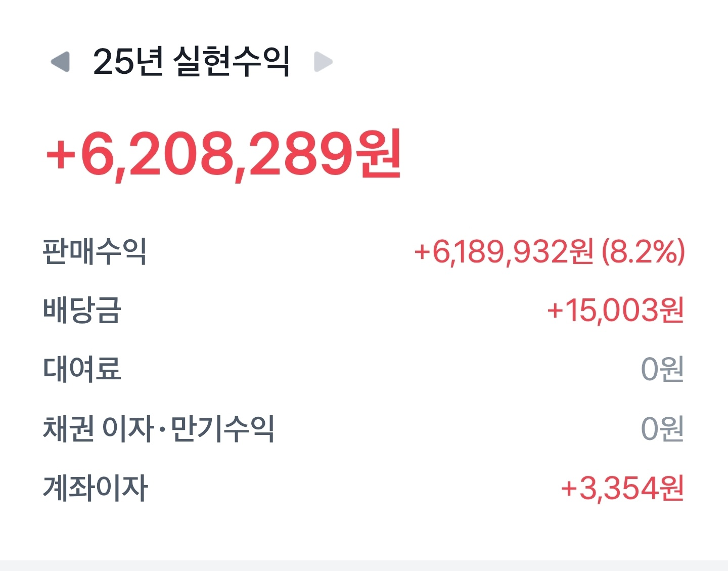Click the gray divider bar at bottom
This screenshot has width=728, height=571.
click(364, 565)
